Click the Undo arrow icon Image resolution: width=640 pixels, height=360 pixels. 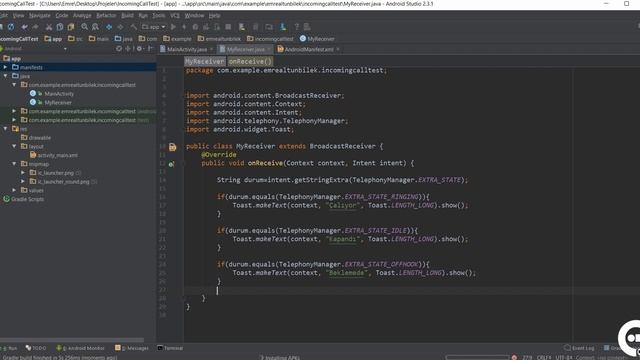coord(24,27)
